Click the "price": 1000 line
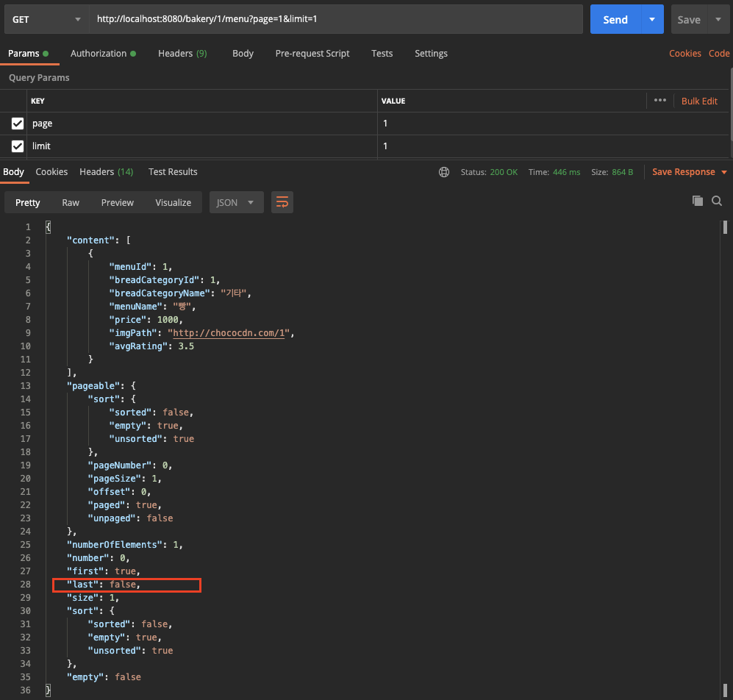The width and height of the screenshot is (733, 700). pos(146,319)
